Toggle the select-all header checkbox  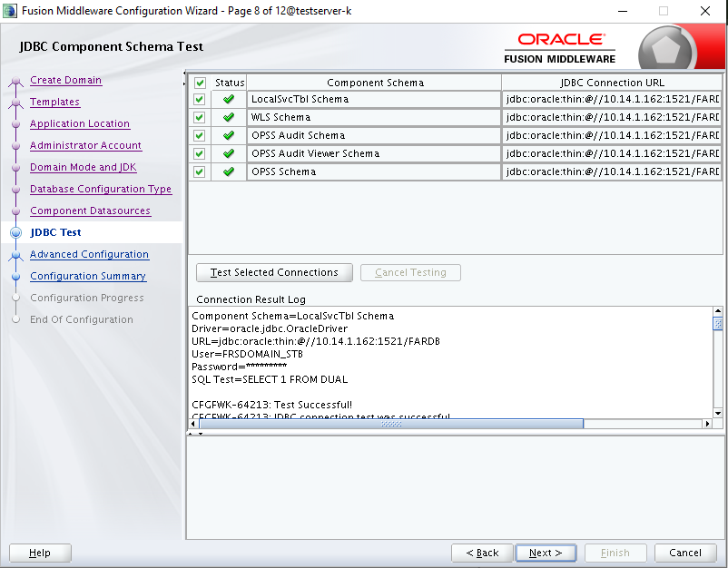[200, 83]
